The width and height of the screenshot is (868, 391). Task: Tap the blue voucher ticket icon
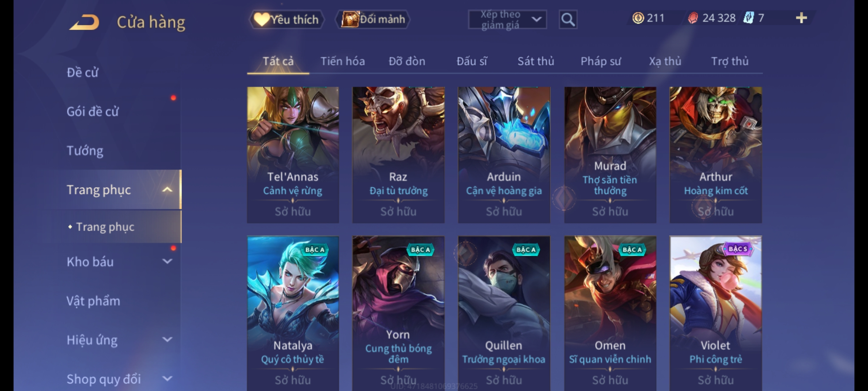click(x=748, y=18)
